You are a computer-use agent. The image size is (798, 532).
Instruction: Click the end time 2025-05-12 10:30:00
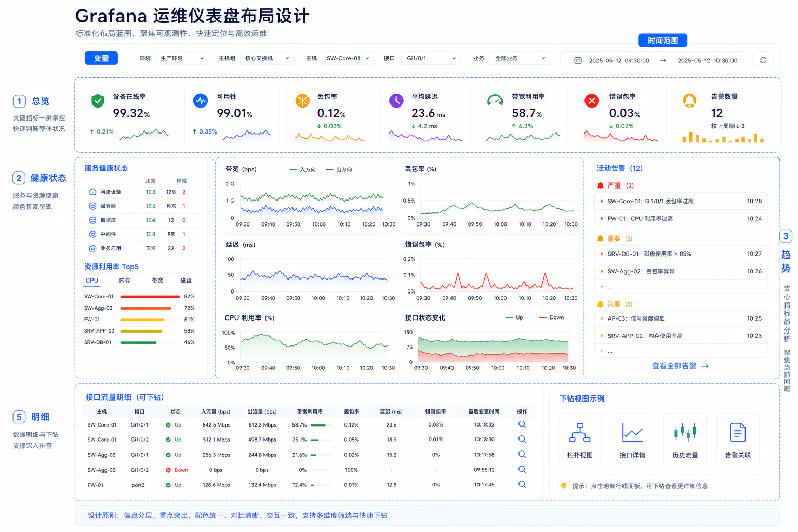tap(707, 61)
